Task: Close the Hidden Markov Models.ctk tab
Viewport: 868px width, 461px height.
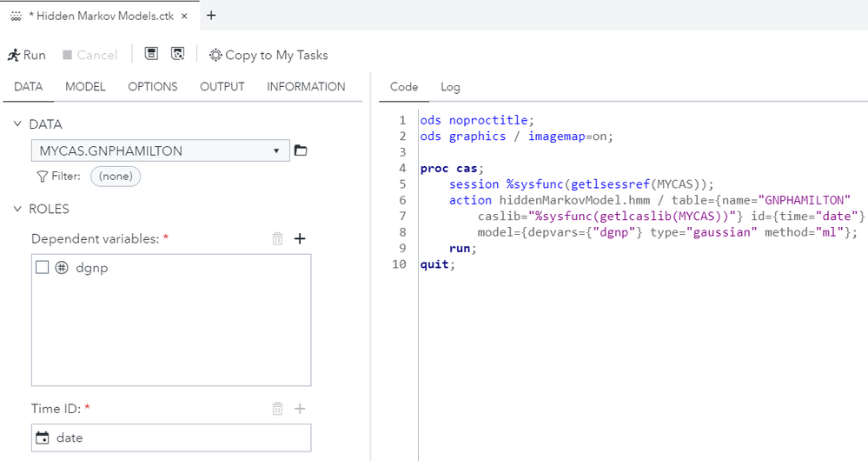Action: click(x=184, y=16)
